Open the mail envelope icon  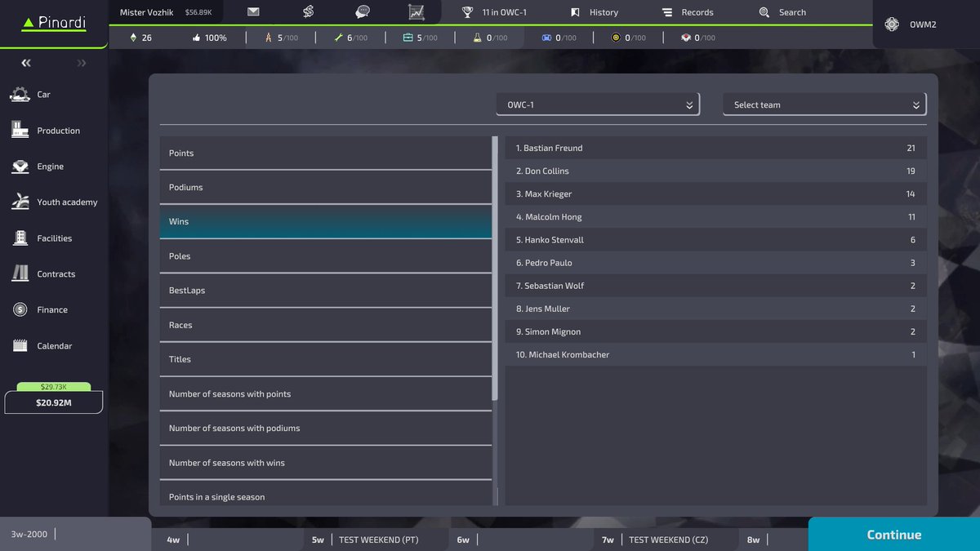point(253,12)
